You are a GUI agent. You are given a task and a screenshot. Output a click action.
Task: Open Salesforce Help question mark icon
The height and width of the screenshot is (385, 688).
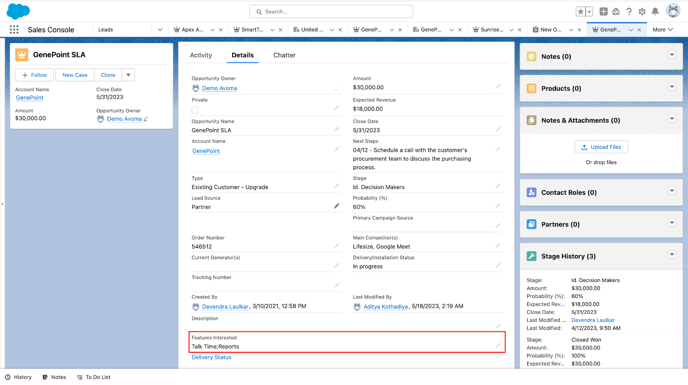[629, 12]
